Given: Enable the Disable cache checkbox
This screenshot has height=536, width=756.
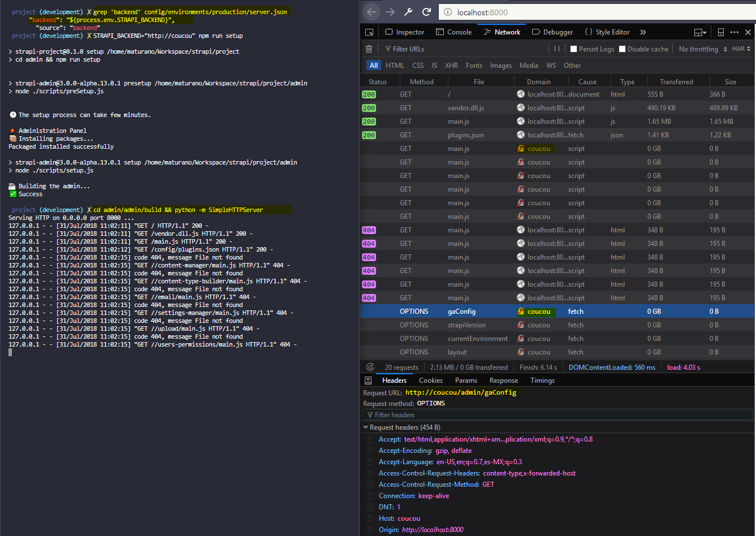Looking at the screenshot, I should (623, 49).
